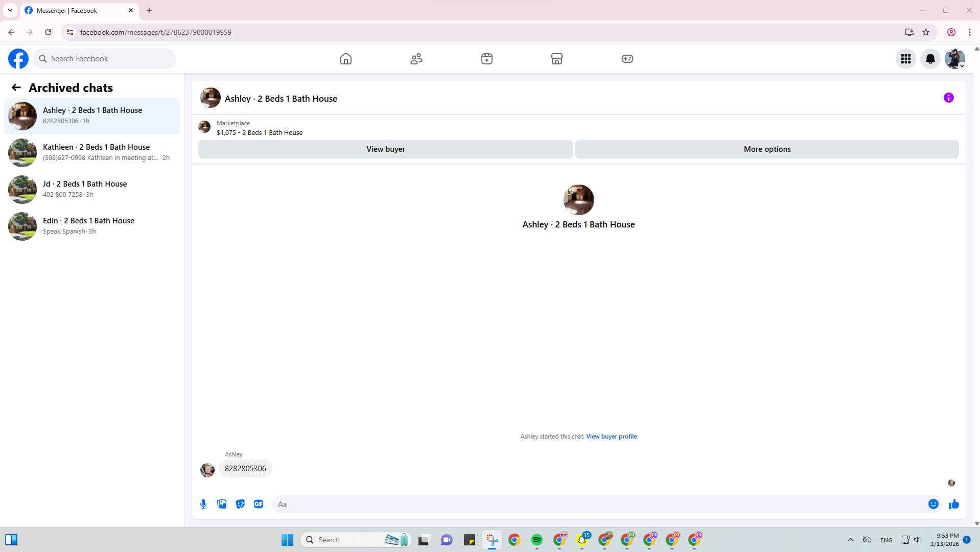Click browser Forward arrow
The height and width of the screenshot is (552, 980).
pos(30,32)
